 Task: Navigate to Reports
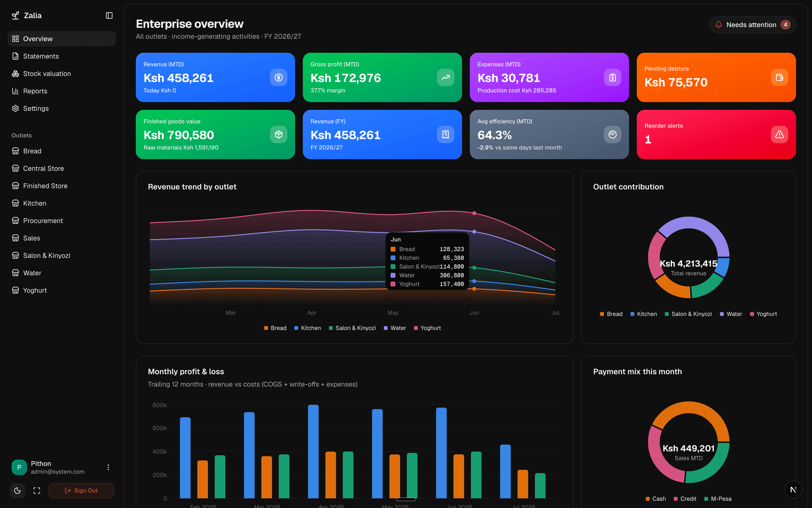click(x=62, y=91)
